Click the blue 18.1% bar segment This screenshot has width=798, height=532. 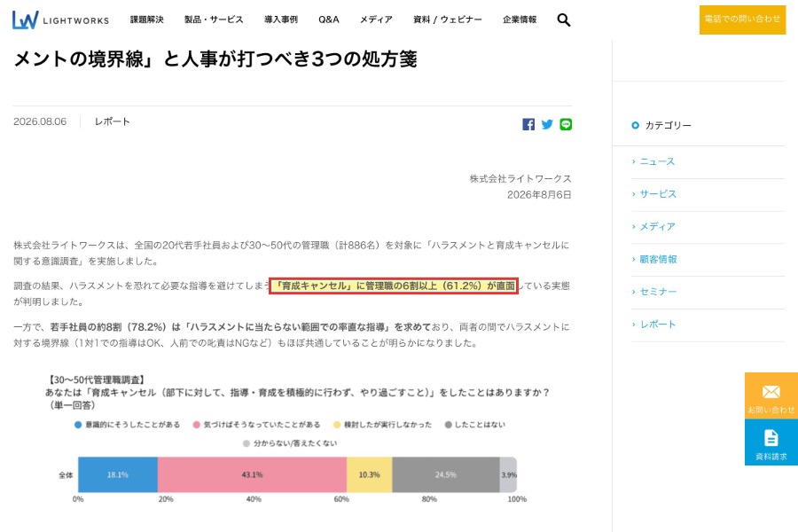118,474
